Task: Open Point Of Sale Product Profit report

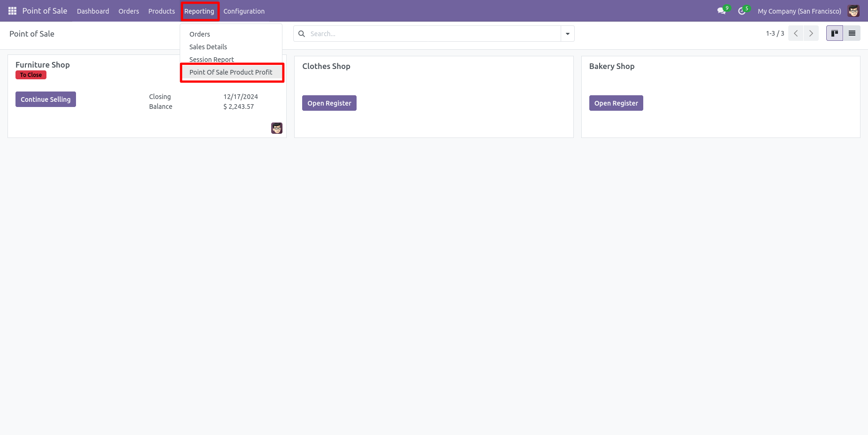Action: (x=231, y=72)
